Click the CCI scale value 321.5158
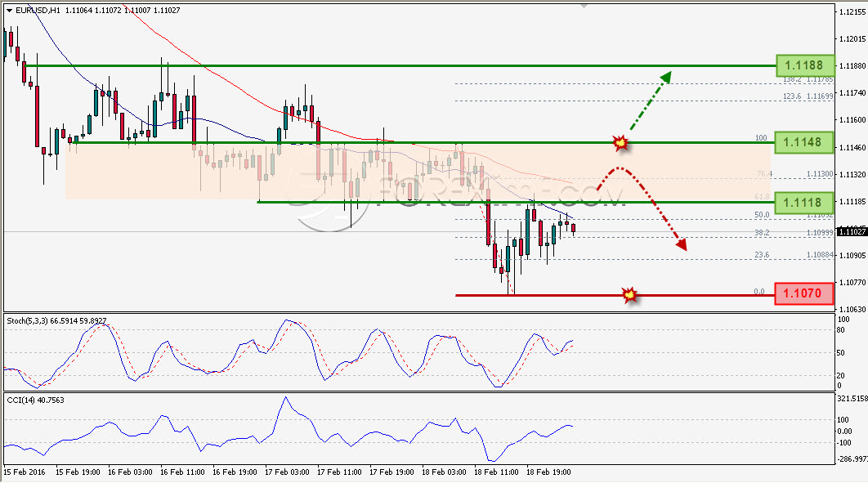 [852, 398]
